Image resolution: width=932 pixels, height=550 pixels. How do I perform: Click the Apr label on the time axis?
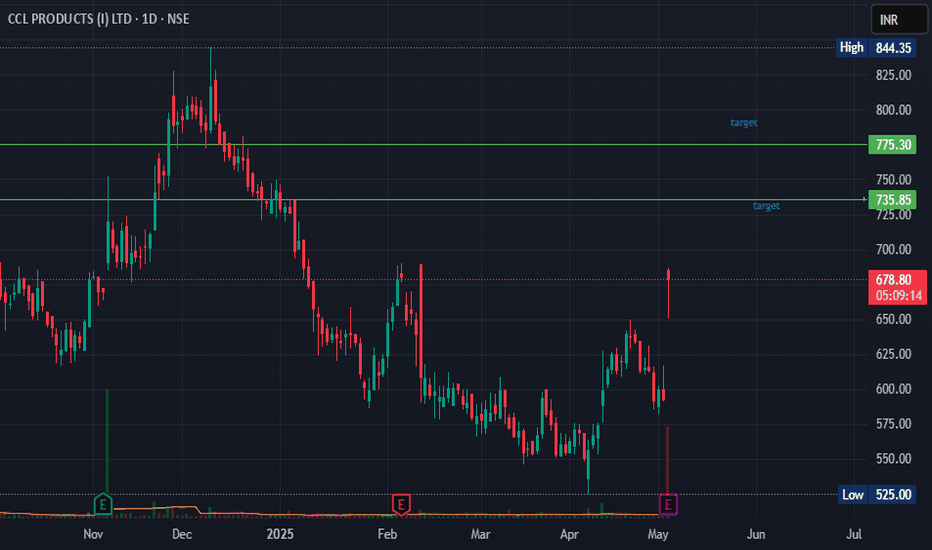[x=569, y=534]
